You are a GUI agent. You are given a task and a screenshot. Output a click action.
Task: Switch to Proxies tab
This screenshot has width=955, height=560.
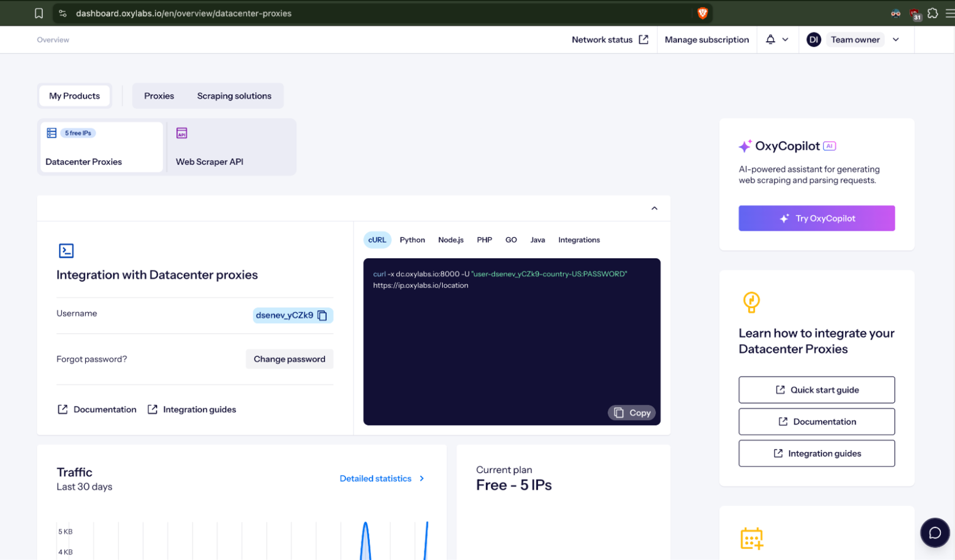tap(159, 96)
